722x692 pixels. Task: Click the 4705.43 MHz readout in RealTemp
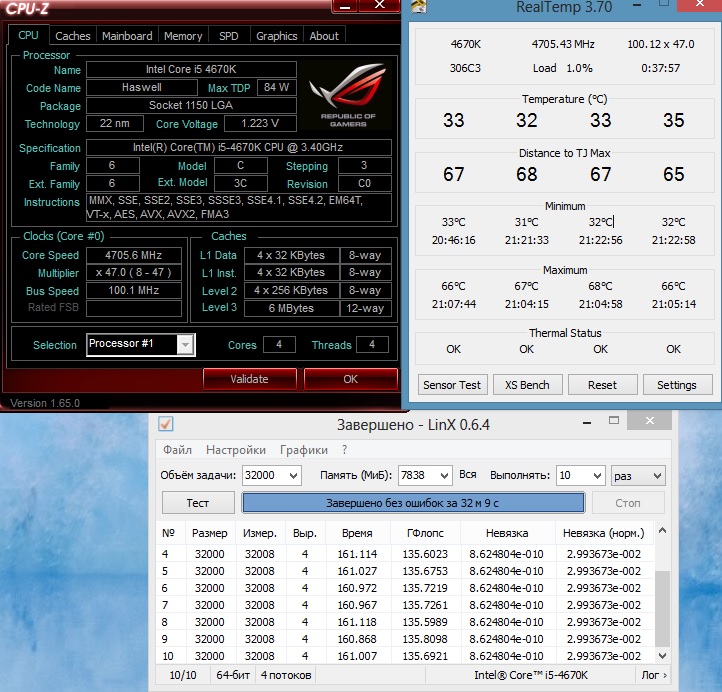563,44
